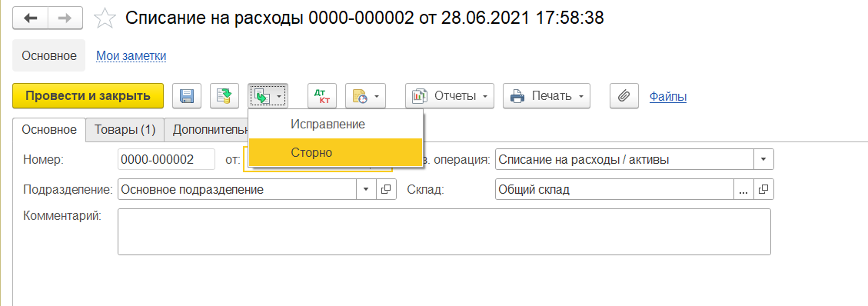Screen dimensions: 868x306
Task: Switch to the Товары (1) tab
Action: pos(125,130)
